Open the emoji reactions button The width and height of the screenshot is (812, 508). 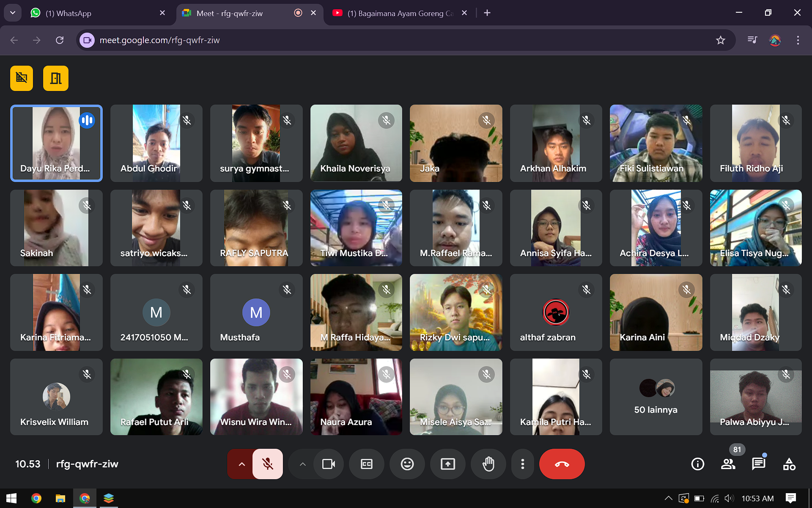coord(407,464)
